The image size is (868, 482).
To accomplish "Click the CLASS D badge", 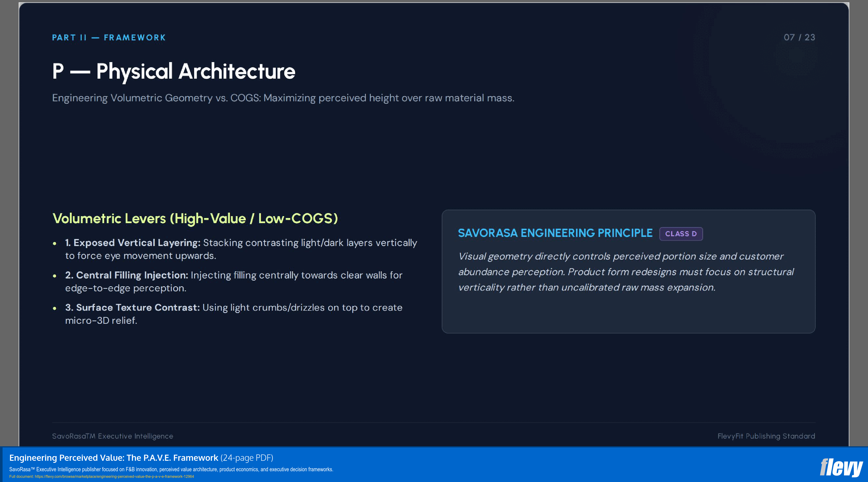I will (681, 234).
